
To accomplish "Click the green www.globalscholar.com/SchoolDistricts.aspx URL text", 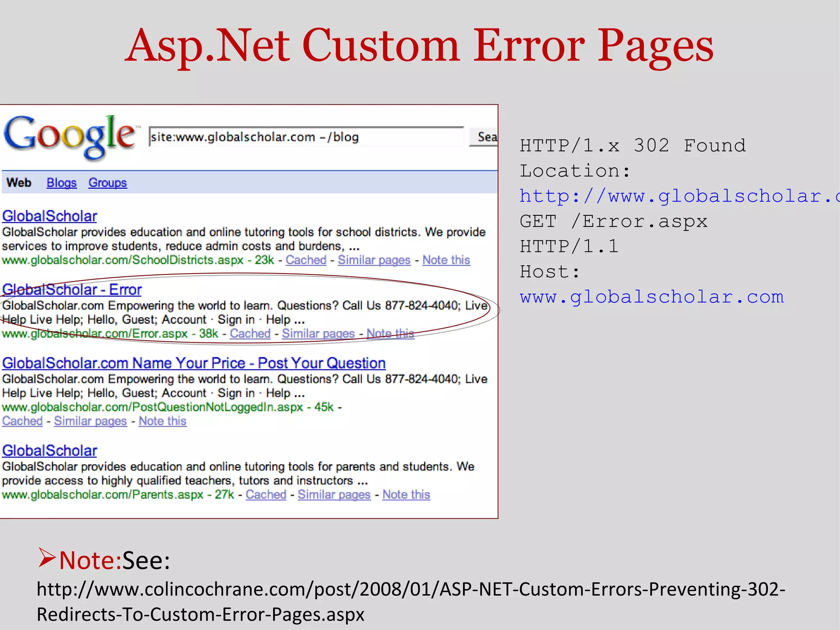I will (x=123, y=260).
